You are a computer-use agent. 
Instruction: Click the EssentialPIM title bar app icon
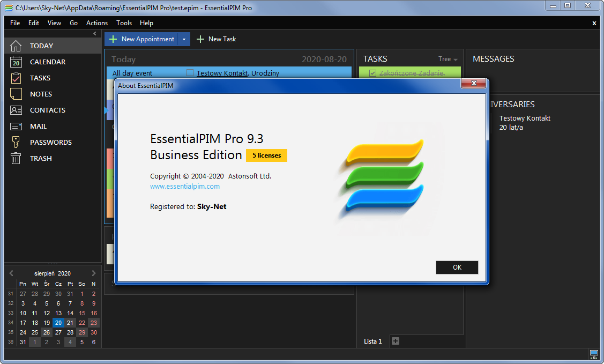click(9, 8)
